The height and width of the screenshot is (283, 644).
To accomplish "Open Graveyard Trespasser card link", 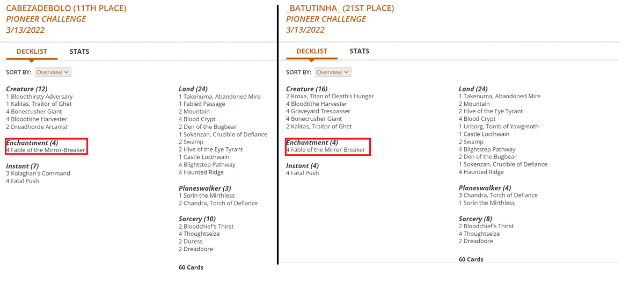I will tap(318, 111).
